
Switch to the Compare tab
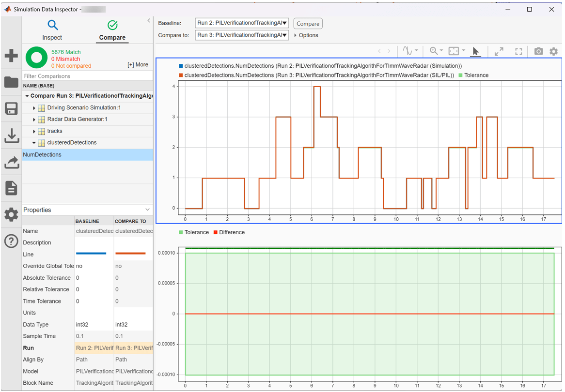click(112, 30)
